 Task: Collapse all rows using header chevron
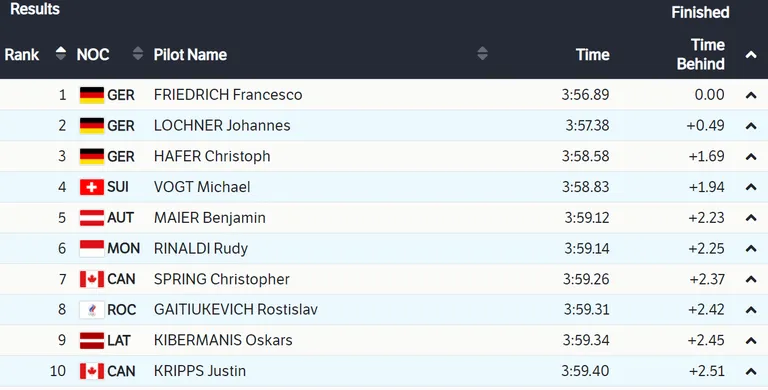point(751,55)
